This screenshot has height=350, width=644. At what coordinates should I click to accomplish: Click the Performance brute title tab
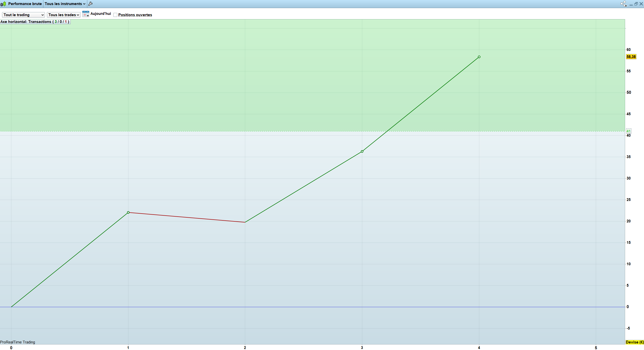(25, 4)
